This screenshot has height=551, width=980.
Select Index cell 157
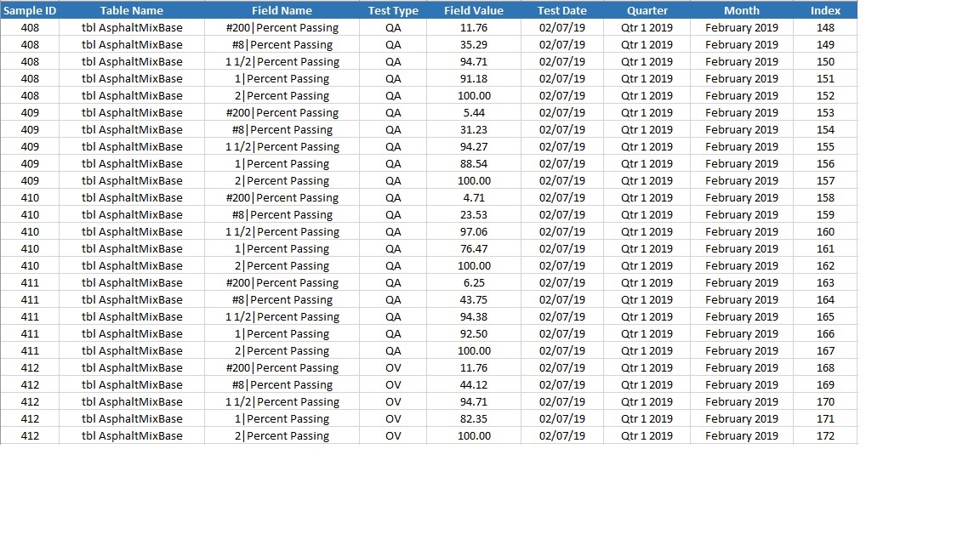[x=826, y=180]
